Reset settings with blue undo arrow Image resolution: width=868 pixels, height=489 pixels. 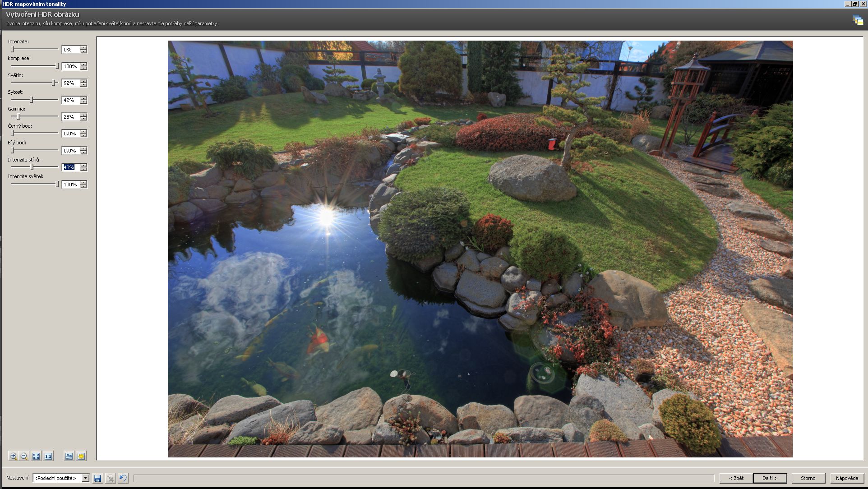coord(123,478)
